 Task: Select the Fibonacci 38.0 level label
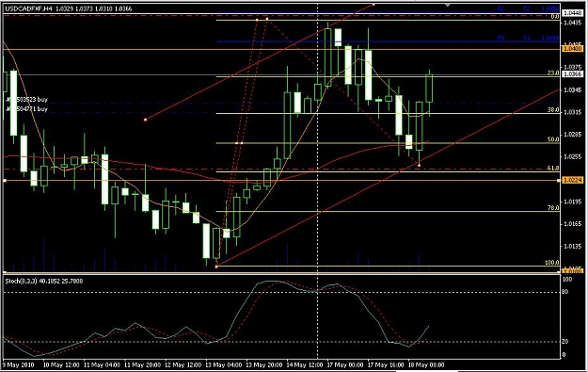coord(553,110)
